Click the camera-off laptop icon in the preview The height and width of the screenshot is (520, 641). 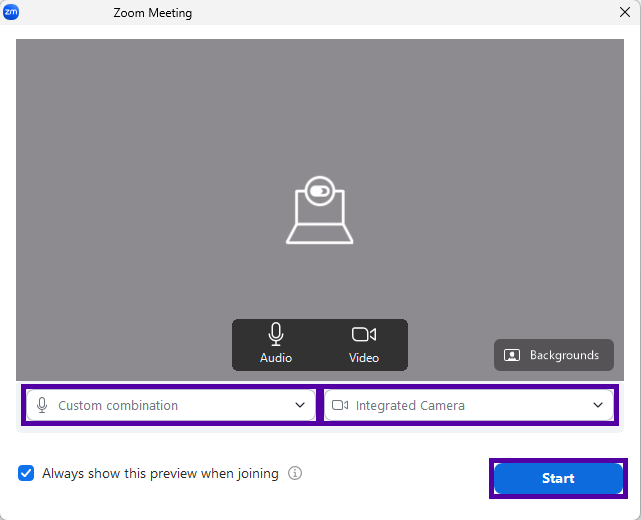(320, 210)
